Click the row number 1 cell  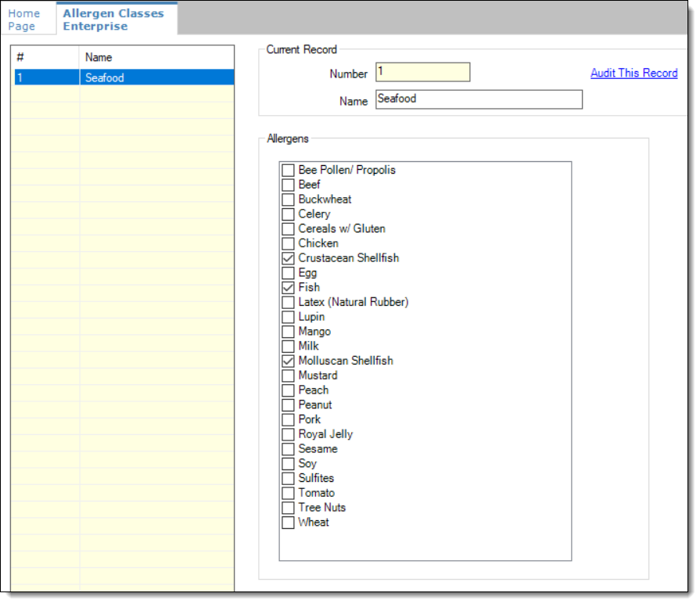pyautogui.click(x=46, y=77)
